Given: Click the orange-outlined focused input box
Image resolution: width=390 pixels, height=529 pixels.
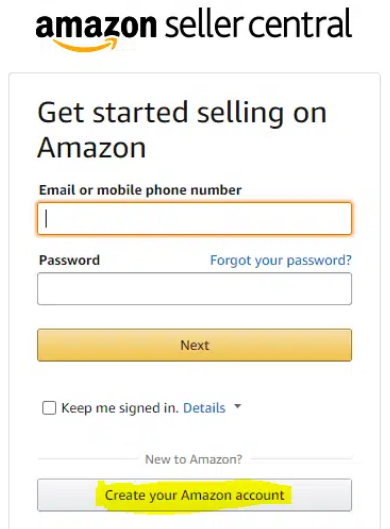Looking at the screenshot, I should click(195, 219).
